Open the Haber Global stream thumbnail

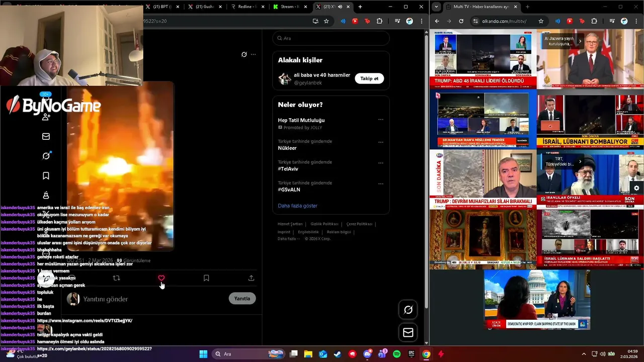483,59
